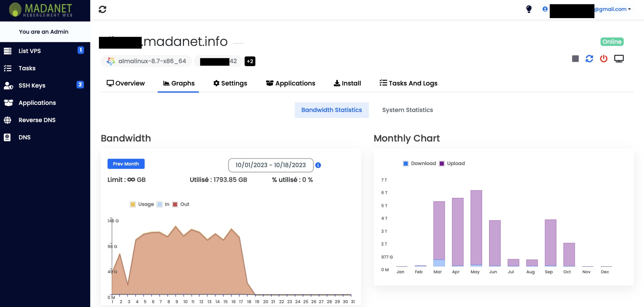Click the Mar bar in Monthly Chart
Image resolution: width=644 pixels, height=307 pixels.
(x=439, y=234)
